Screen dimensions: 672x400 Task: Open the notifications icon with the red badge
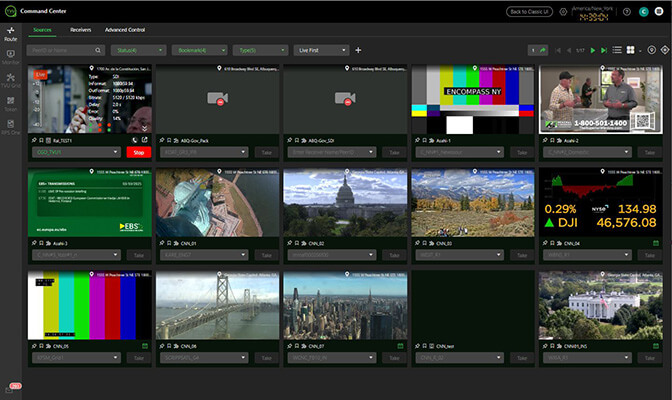13,388
